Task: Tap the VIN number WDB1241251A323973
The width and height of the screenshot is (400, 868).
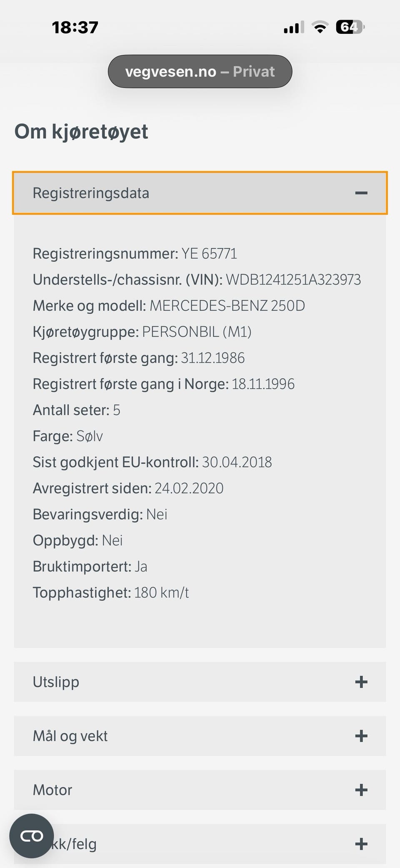Action: click(x=293, y=280)
